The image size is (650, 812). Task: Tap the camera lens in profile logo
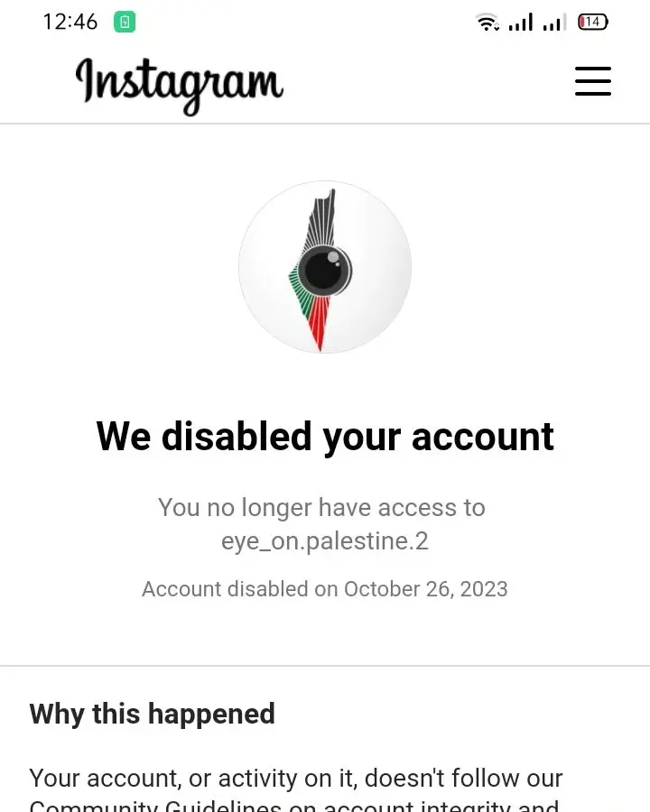(x=325, y=269)
